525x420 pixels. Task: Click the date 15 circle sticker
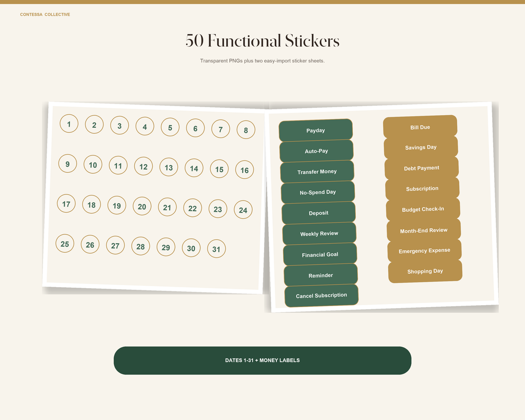(x=219, y=169)
